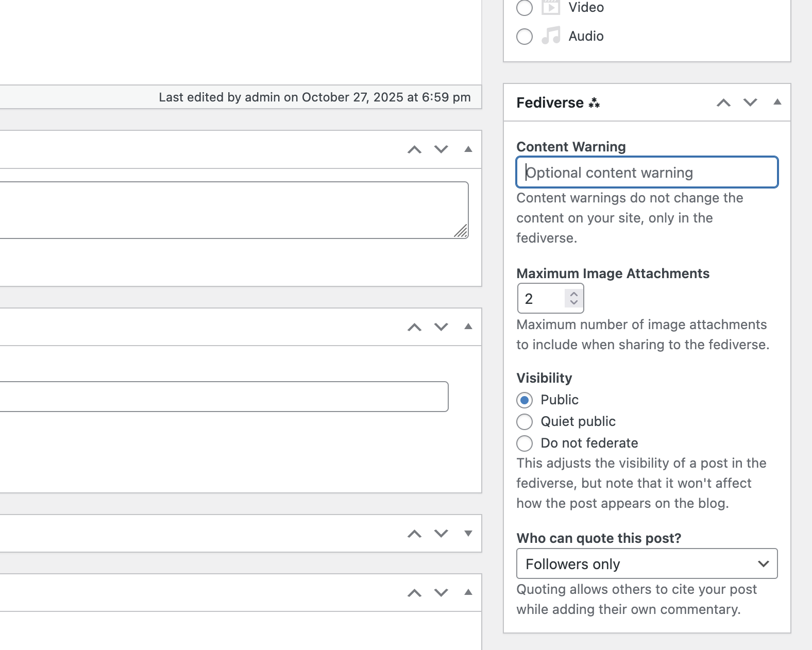Increase Maximum Image Attachments with up stepper
Image resolution: width=812 pixels, height=650 pixels.
(574, 295)
